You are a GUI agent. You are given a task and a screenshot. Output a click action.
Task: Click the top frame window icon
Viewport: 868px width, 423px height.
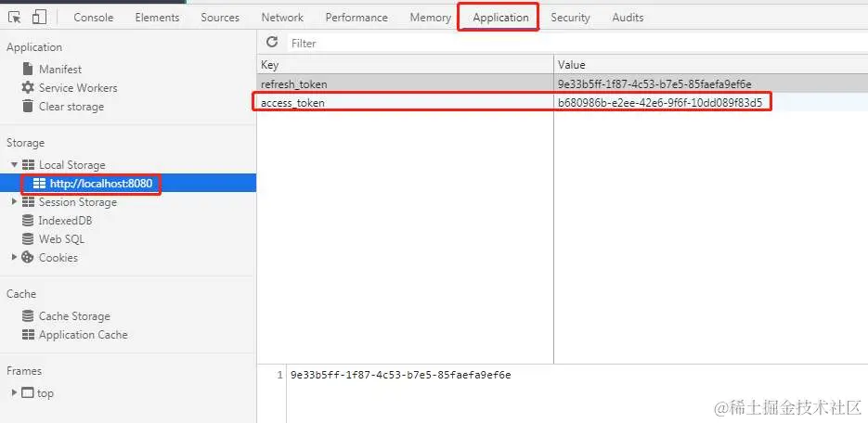[28, 393]
